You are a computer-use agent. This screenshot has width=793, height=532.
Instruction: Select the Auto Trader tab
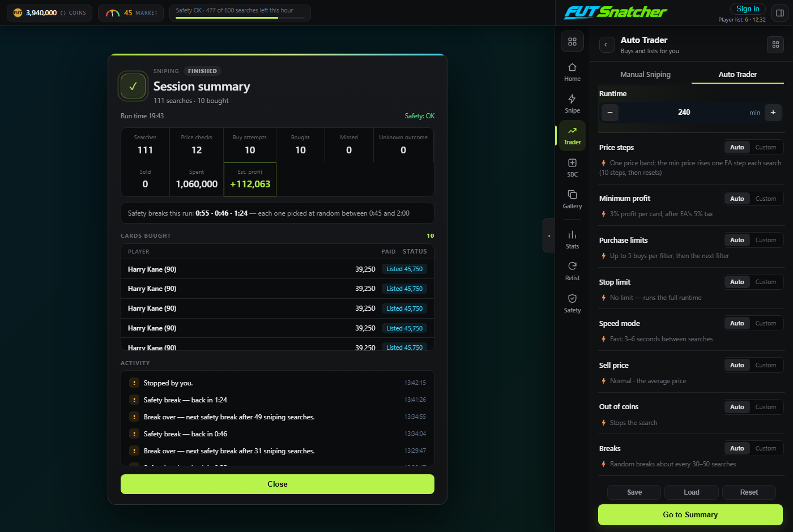[x=737, y=74]
